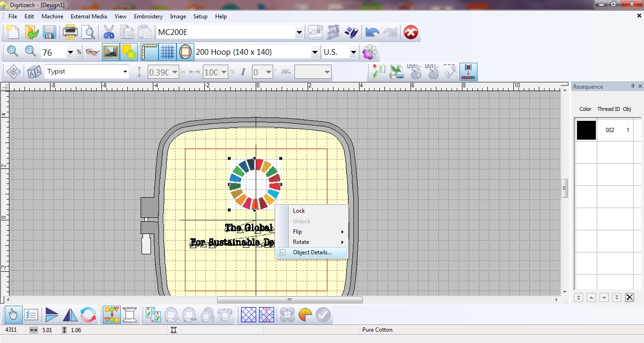Click the horizontal scrollbar thumb below the canvas
This screenshot has width=644, height=343.
290,300
